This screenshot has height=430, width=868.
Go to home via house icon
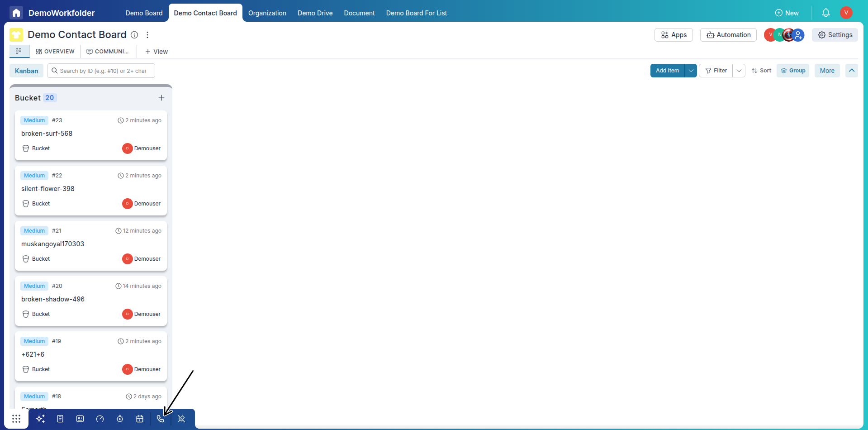tap(16, 13)
